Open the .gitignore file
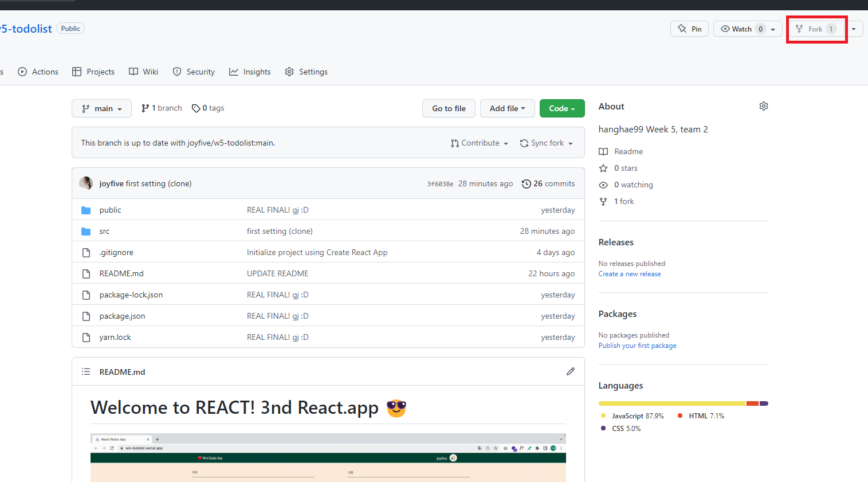 tap(116, 252)
